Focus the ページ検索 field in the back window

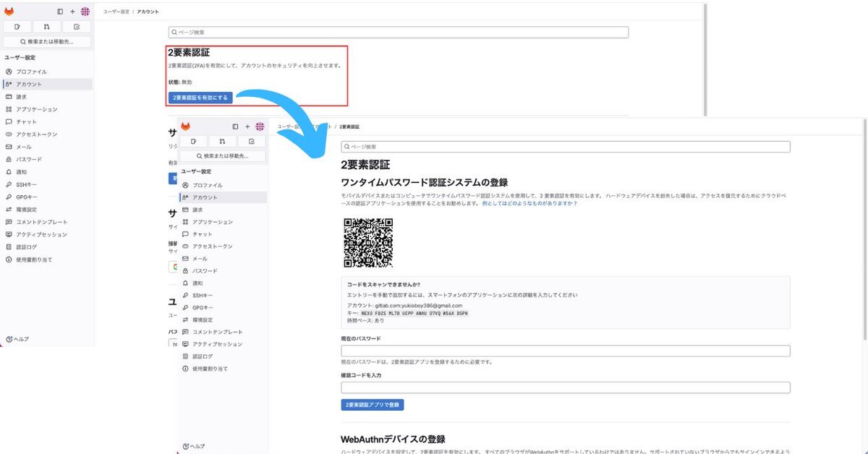pyautogui.click(x=399, y=33)
